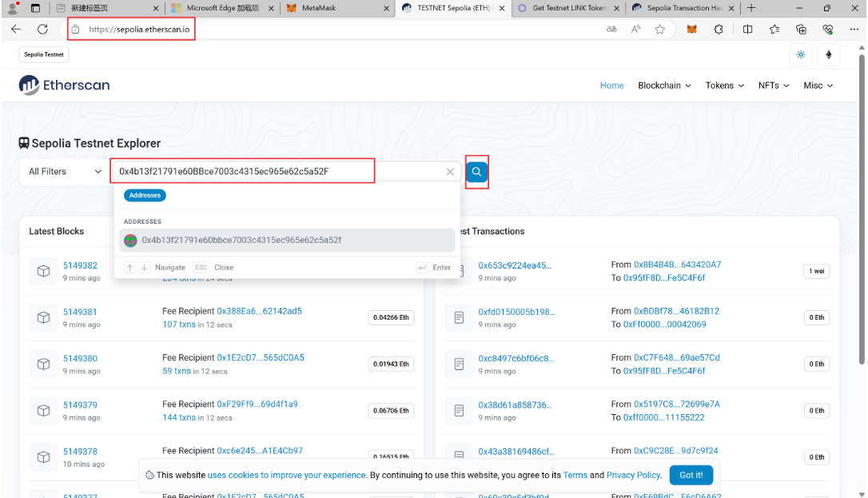Open the Collections icon in toolbar
Screen dimensions: 868x498
click(x=801, y=30)
